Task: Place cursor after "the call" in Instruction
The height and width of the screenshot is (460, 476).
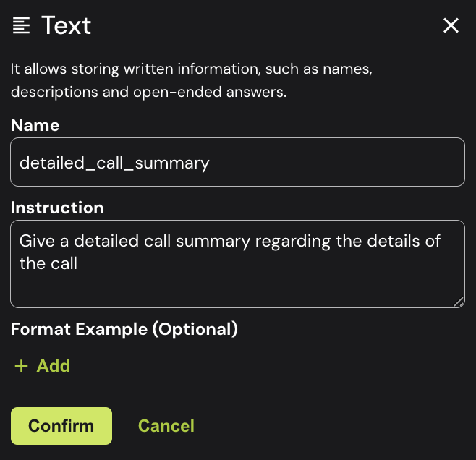Action: point(79,264)
